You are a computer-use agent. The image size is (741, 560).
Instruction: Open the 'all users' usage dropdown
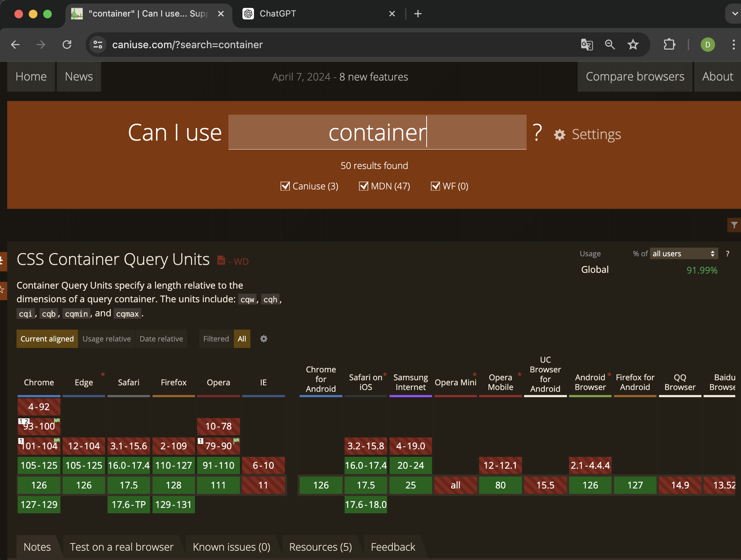tap(683, 254)
